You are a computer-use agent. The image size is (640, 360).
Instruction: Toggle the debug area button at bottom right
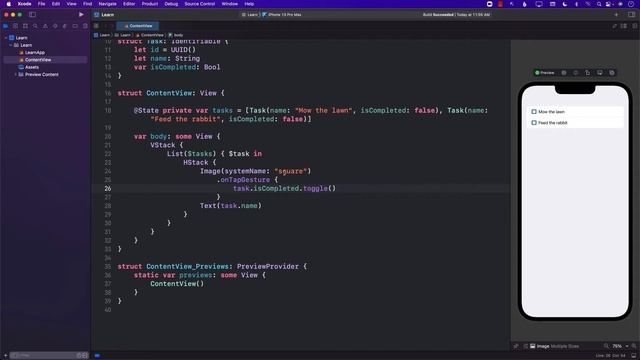634,356
